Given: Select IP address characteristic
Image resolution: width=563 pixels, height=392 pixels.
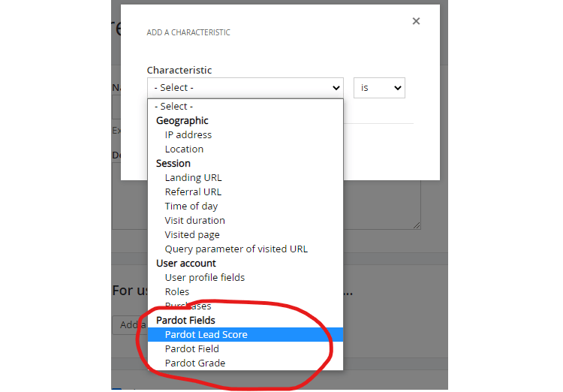Looking at the screenshot, I should coord(188,135).
